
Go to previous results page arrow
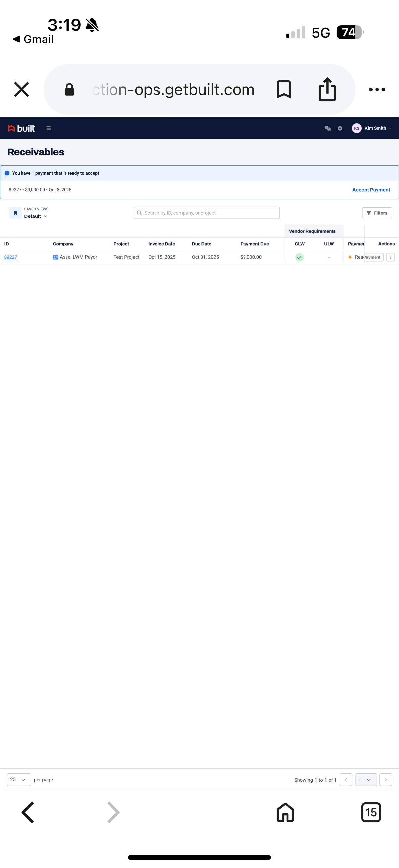[x=346, y=779]
